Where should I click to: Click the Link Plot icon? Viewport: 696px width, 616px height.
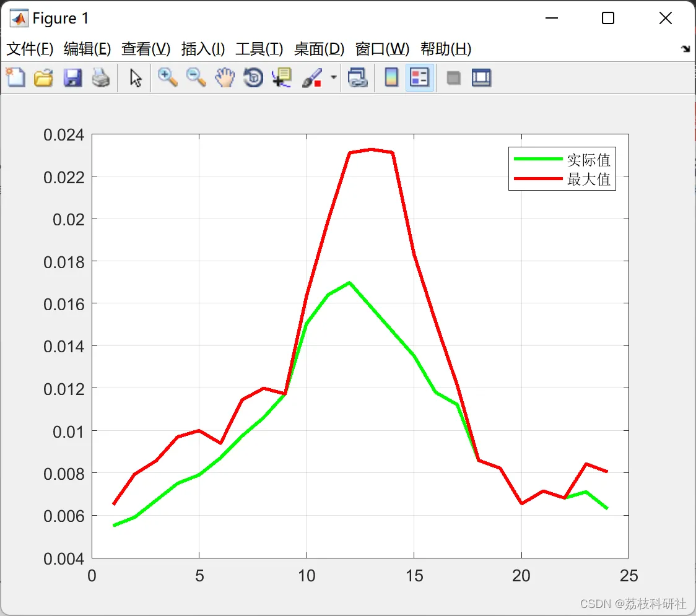point(358,77)
